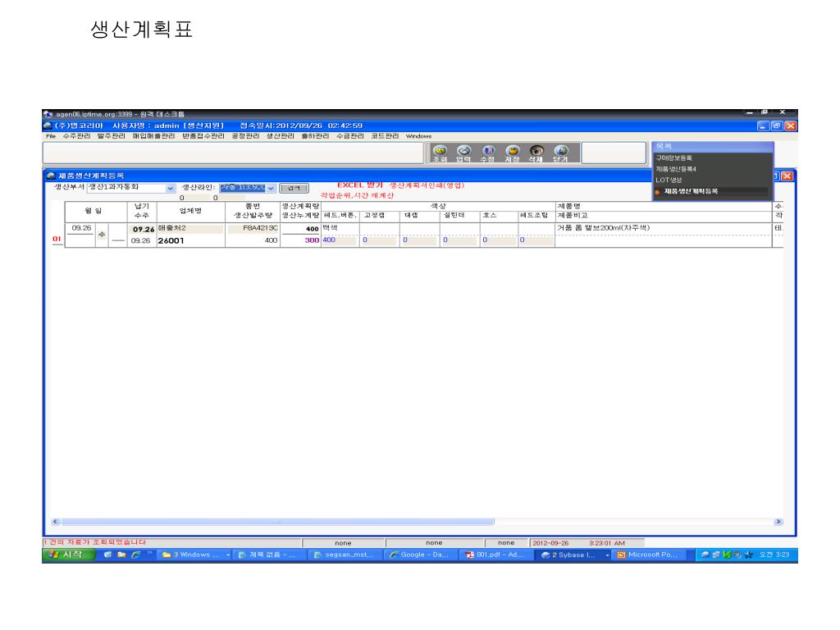
Task: Open the 수주관리 menu
Action: tap(76, 136)
